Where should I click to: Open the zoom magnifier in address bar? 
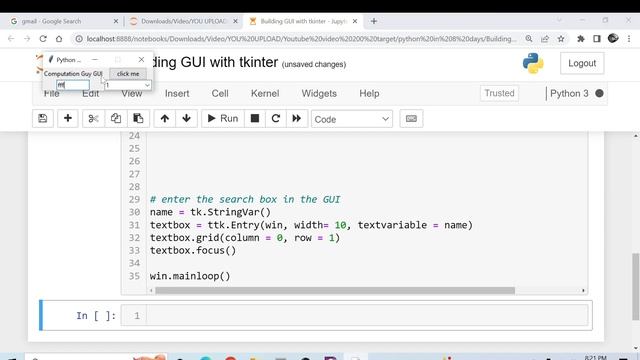(529, 39)
